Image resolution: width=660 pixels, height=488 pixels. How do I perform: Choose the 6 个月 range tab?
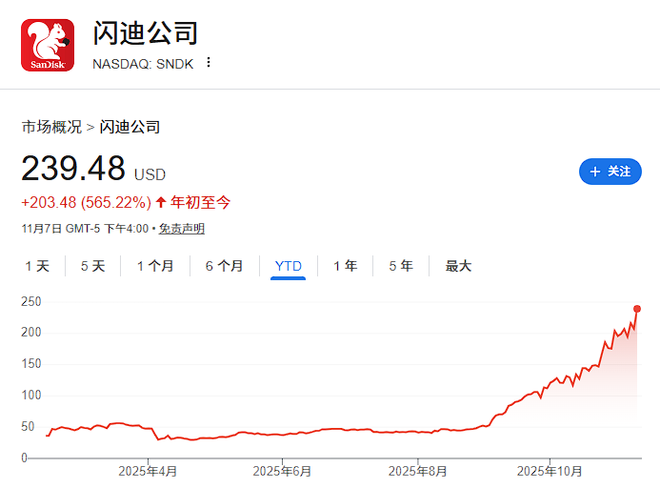(x=224, y=266)
